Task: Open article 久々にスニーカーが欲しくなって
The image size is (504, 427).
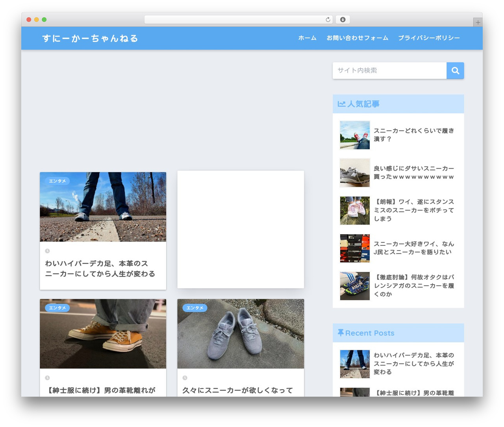Action: (238, 390)
